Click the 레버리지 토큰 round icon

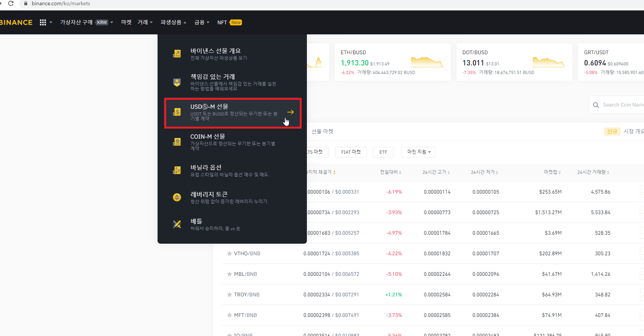pos(177,197)
